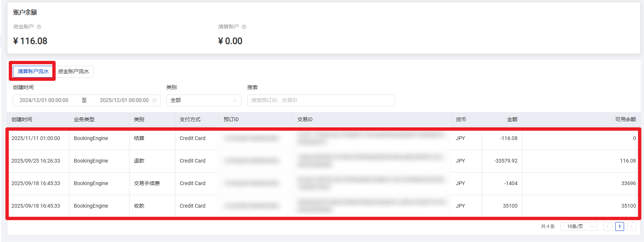Click the clock icon in date range picker

click(155, 100)
